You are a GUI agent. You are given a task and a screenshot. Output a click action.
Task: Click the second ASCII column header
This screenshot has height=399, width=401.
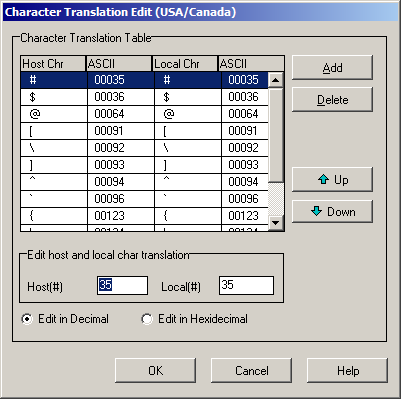251,64
